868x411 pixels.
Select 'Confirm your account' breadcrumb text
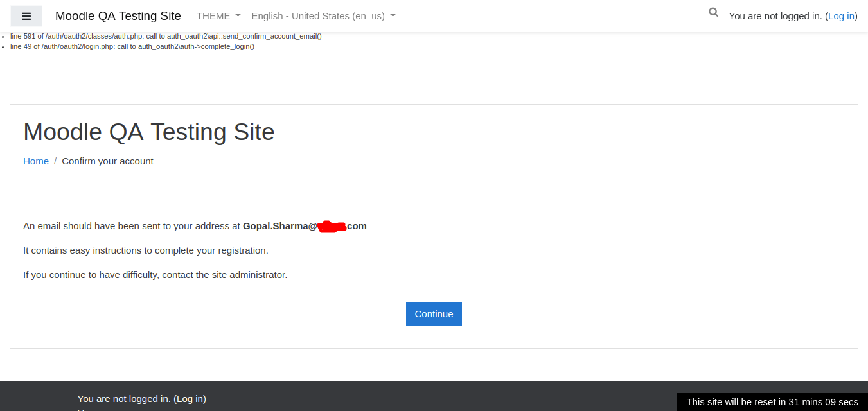point(107,161)
